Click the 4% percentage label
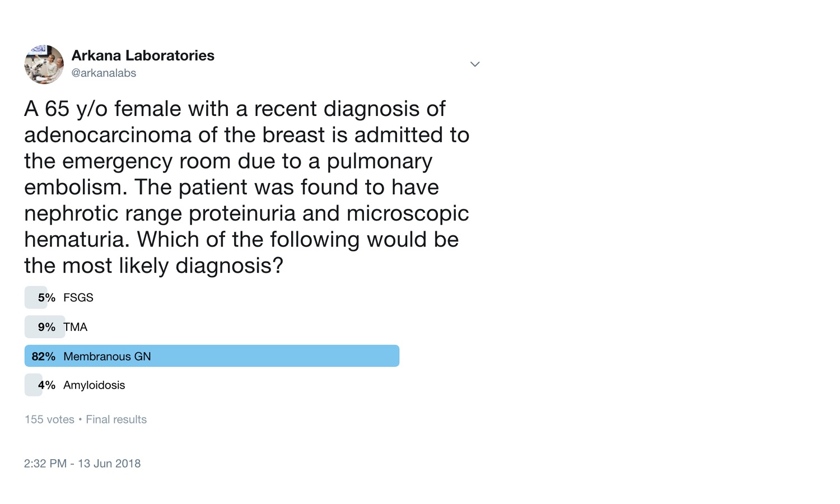Viewport: 840px width, 504px height. [46, 385]
